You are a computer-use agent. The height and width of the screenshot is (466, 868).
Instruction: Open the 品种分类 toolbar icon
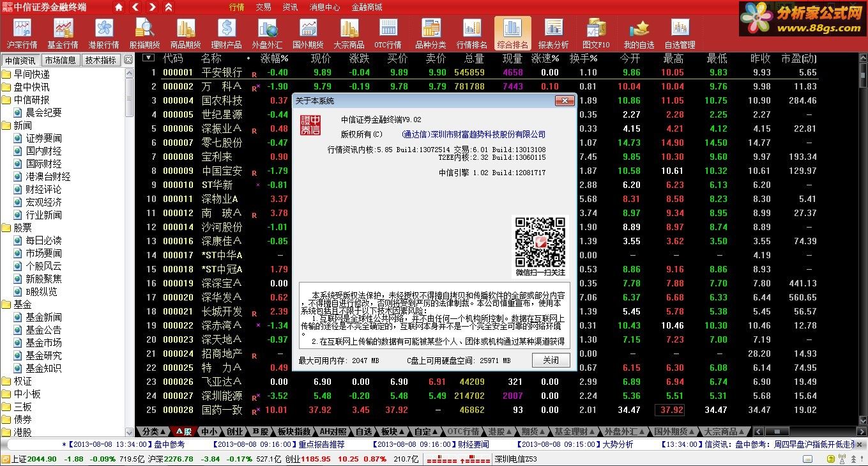(x=430, y=33)
